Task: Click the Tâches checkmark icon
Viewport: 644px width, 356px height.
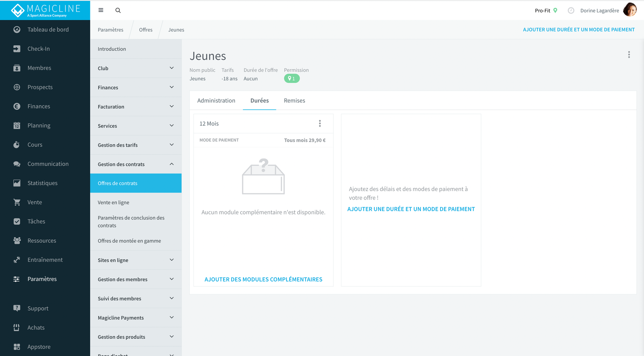Action: pos(17,222)
